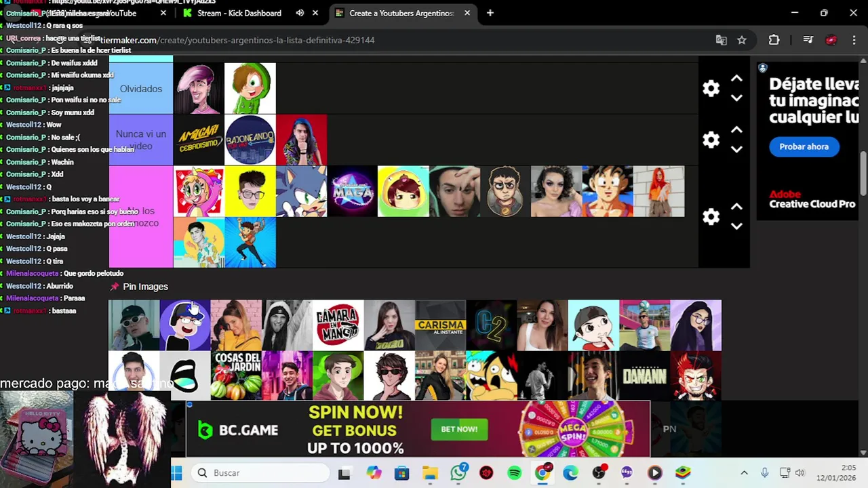Select the Sonic image in No los conozco

(301, 192)
